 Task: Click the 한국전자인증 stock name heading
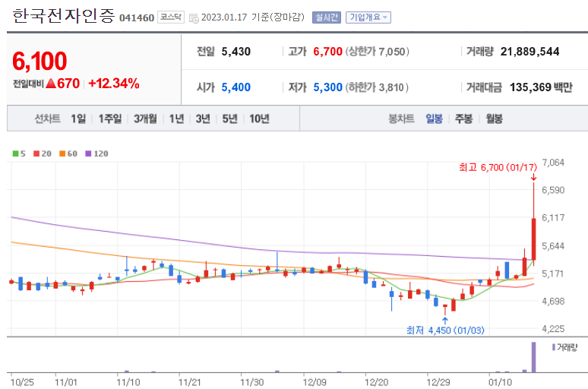63,16
